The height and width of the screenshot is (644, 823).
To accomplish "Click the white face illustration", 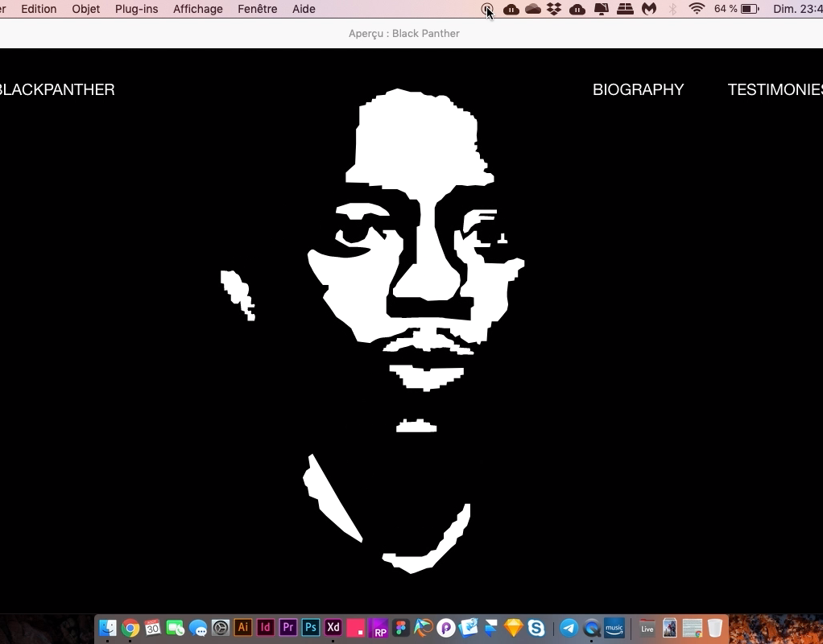I will (415, 331).
